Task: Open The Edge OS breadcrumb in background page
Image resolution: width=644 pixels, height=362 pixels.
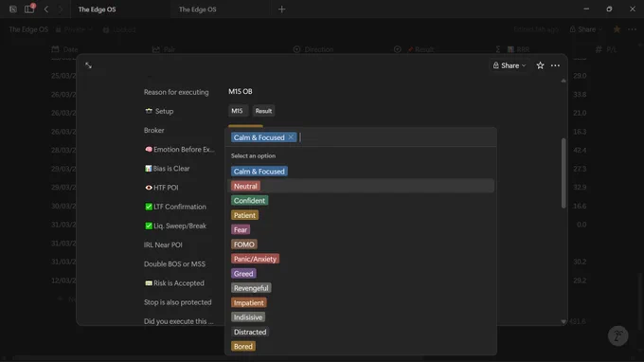Action: [x=28, y=29]
